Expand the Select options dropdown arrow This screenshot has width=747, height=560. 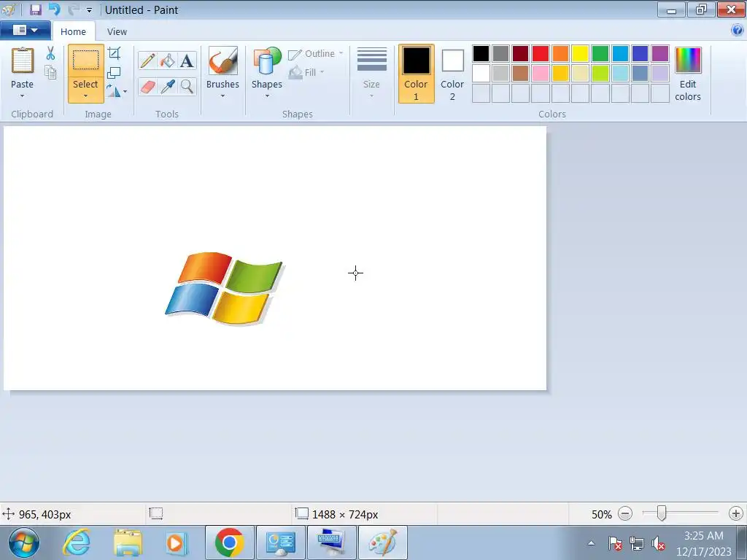[86, 96]
